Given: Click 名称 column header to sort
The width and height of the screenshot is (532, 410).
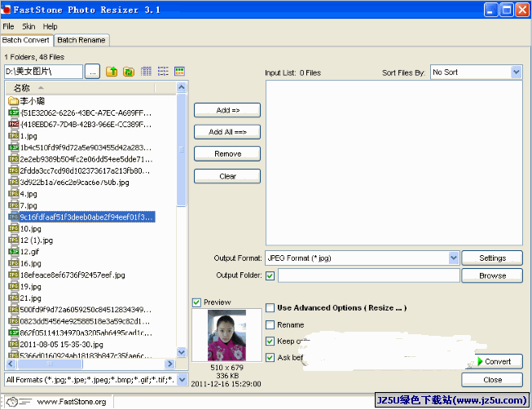Looking at the screenshot, I should (81, 88).
